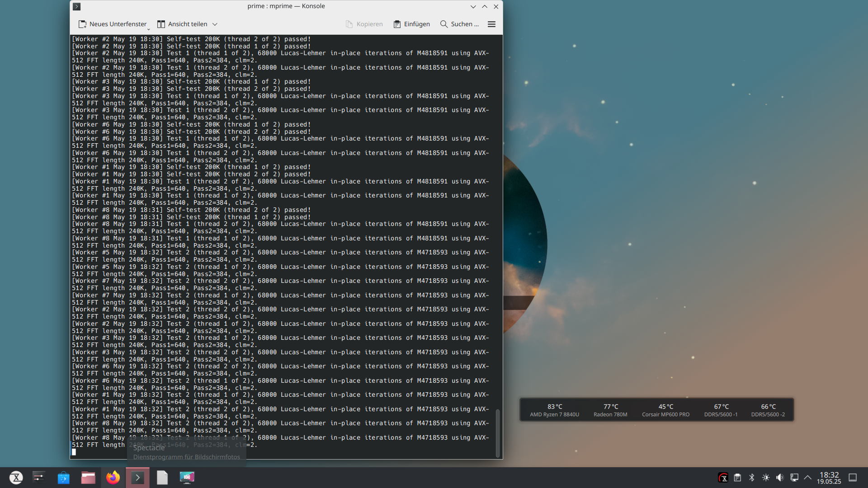Click the Kopieren copy button
Screen dimensions: 868x488
pyautogui.click(x=364, y=24)
